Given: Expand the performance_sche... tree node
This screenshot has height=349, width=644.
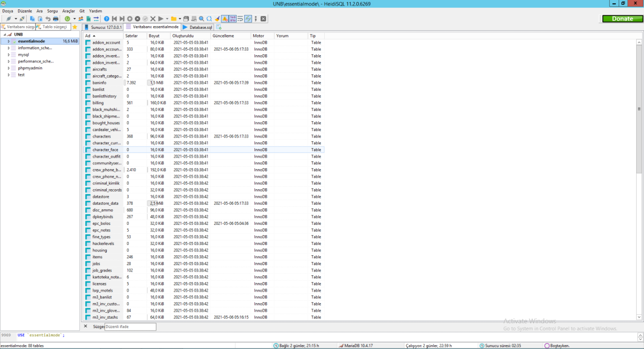Looking at the screenshot, I should [9, 62].
